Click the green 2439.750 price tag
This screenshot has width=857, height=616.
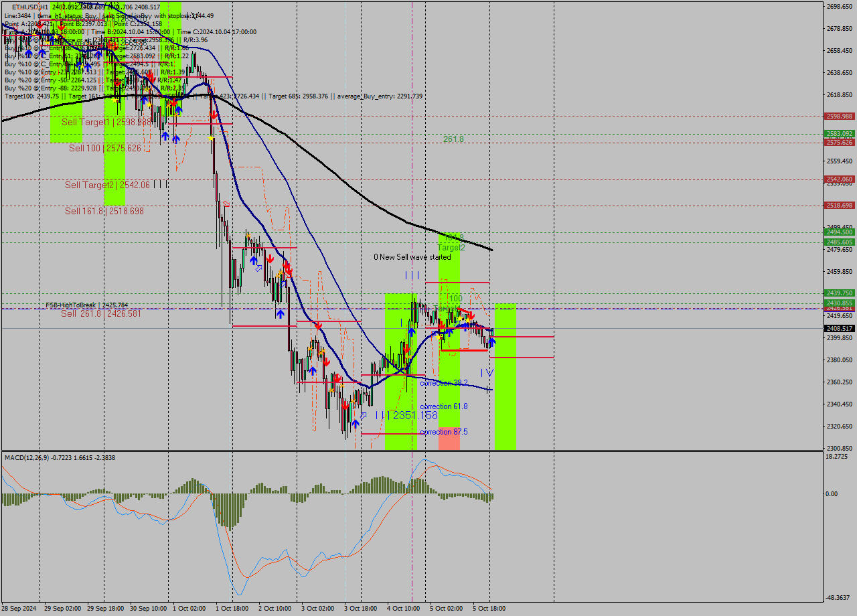839,293
